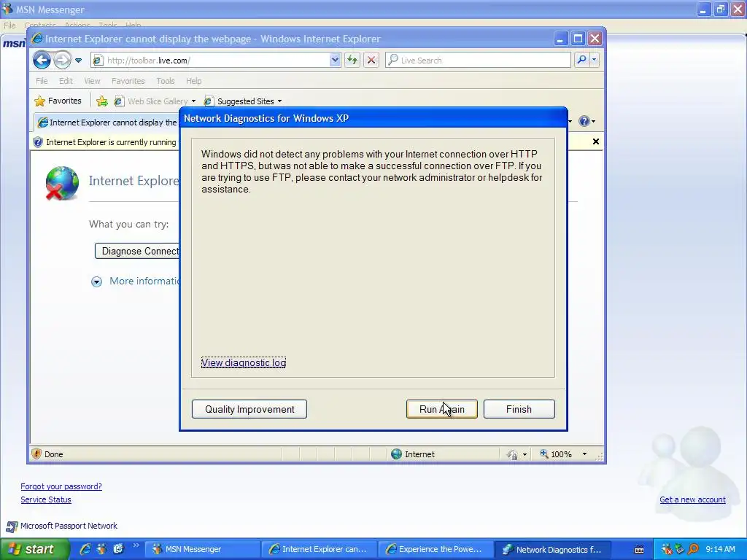Click the keyboard language bar icon in taskbar

[639, 550]
